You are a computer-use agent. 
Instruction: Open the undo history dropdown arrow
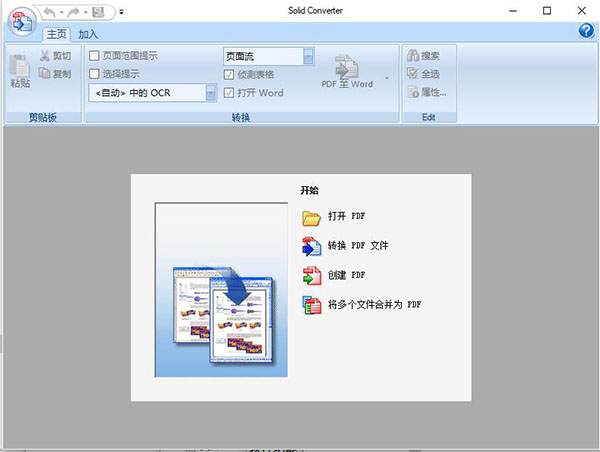point(61,13)
